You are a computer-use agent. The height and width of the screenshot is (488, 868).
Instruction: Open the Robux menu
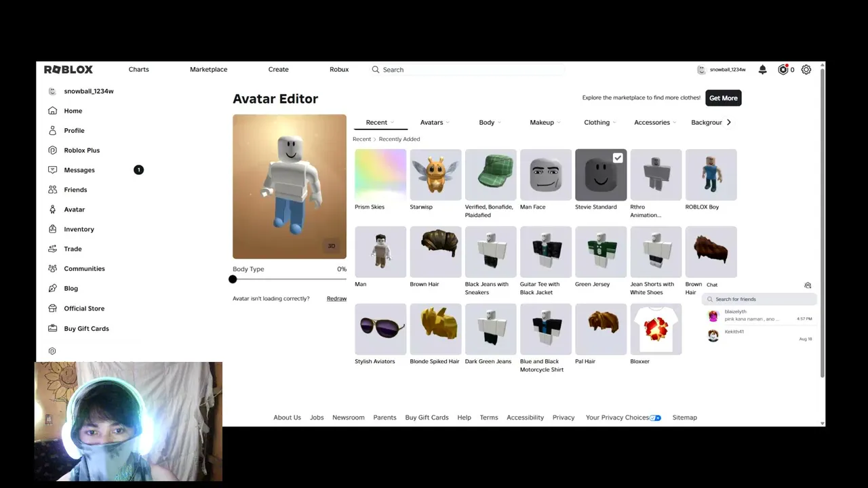coord(339,69)
